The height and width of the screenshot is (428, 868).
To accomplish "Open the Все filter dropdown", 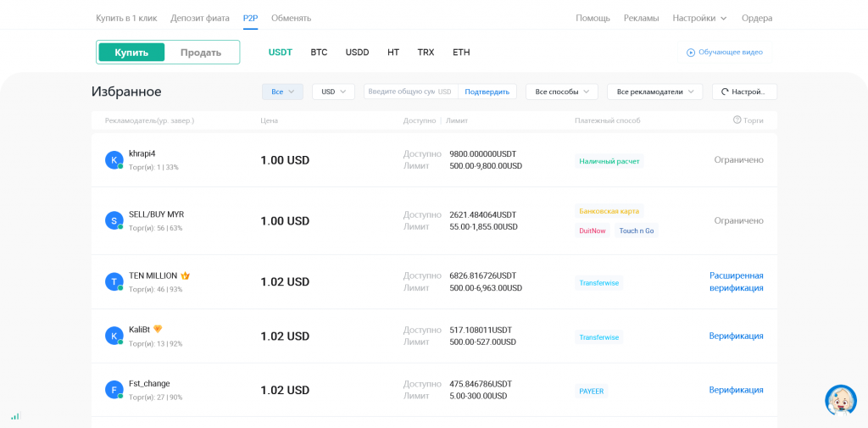I will point(282,92).
